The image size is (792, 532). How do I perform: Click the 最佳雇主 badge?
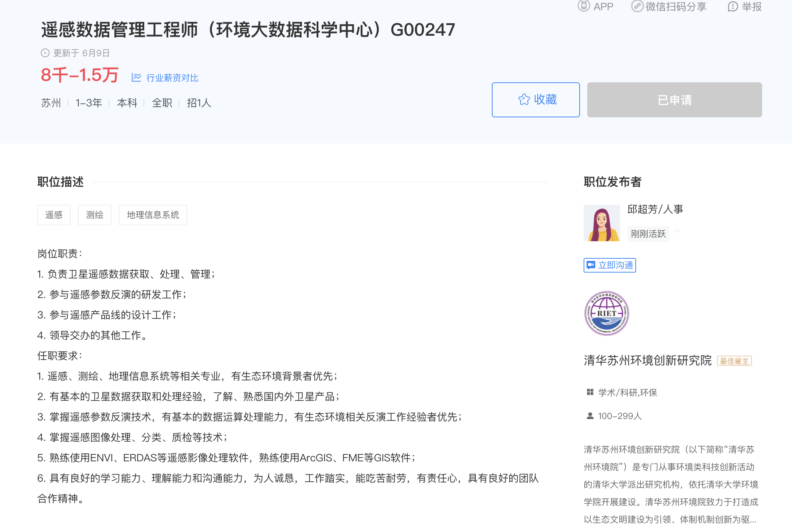click(x=734, y=361)
